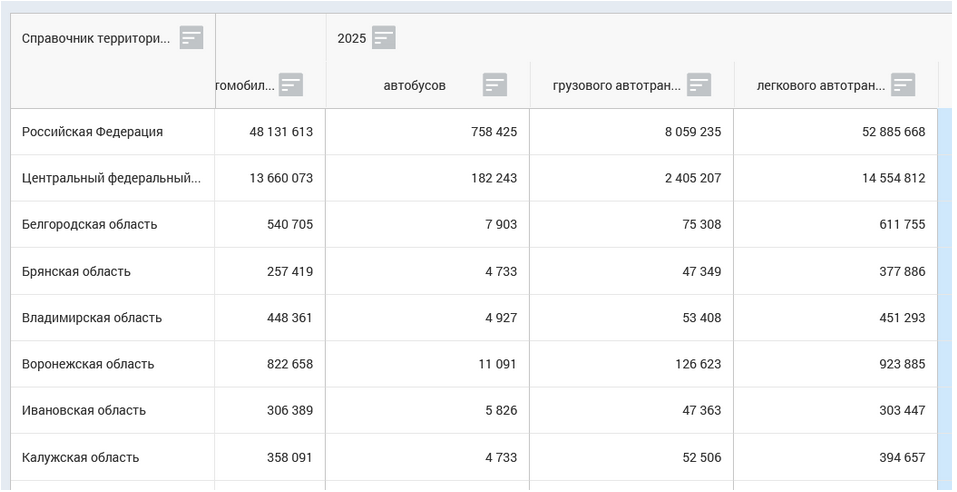Click the легкового автотран... header text
Image resolution: width=957 pixels, height=492 pixels.
(x=821, y=86)
